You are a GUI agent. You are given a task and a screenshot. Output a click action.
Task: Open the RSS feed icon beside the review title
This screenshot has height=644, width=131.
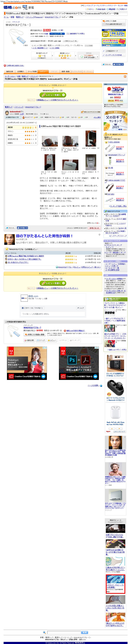[x=125, y=76]
